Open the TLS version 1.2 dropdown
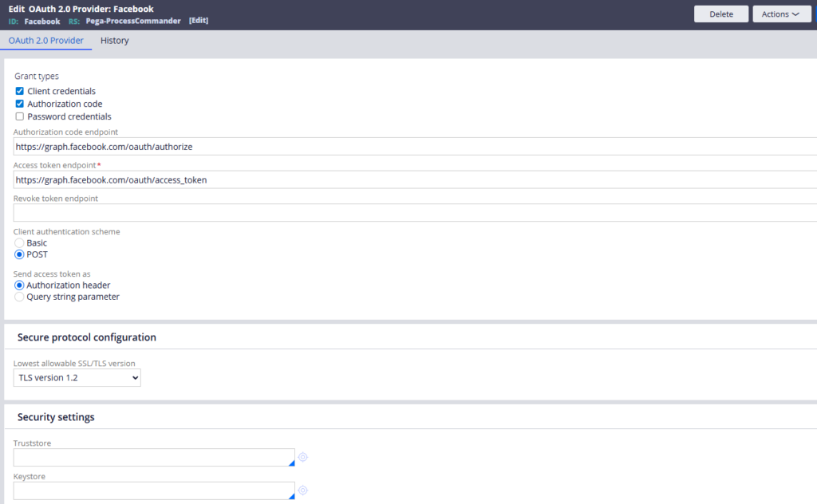Image resolution: width=817 pixels, height=504 pixels. [x=77, y=378]
